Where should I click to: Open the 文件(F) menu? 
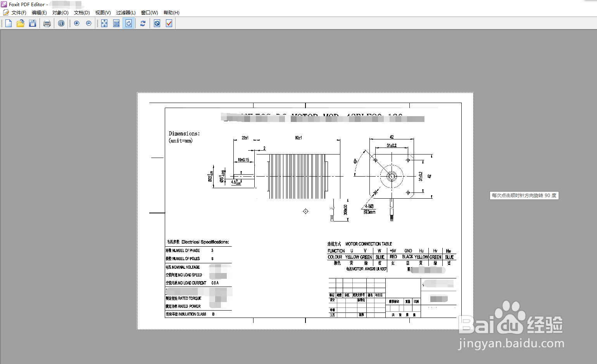(x=19, y=13)
